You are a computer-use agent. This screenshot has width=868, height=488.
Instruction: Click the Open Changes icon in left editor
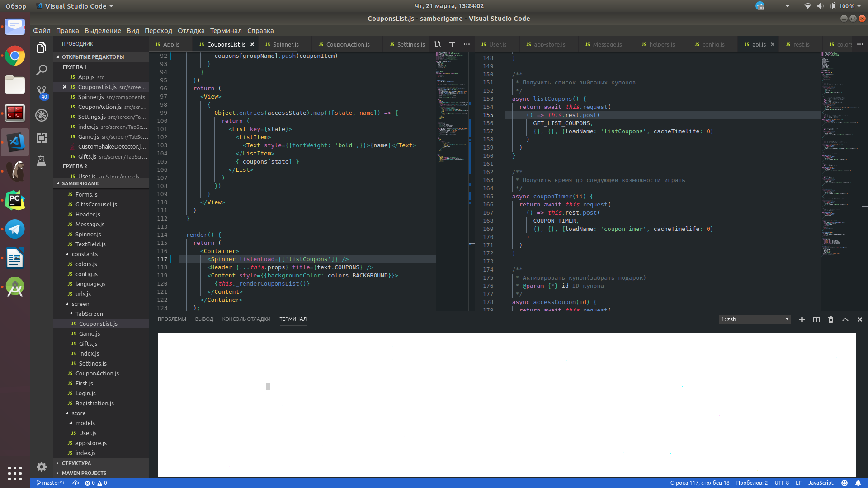tap(438, 44)
